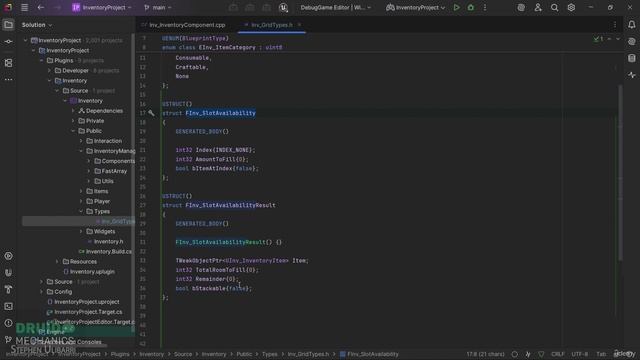The width and height of the screenshot is (640, 360).
Task: Open the Structure tool window icon
Action: click(8, 63)
